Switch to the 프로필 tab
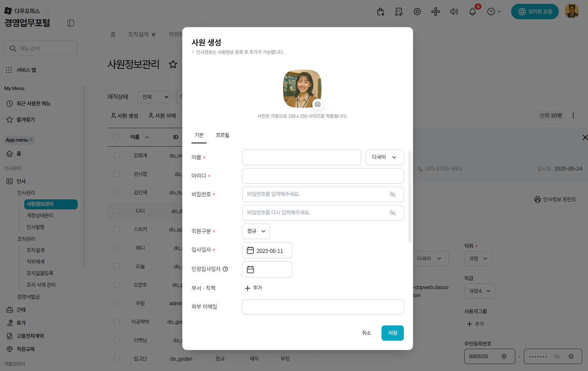588x371 pixels. [222, 135]
